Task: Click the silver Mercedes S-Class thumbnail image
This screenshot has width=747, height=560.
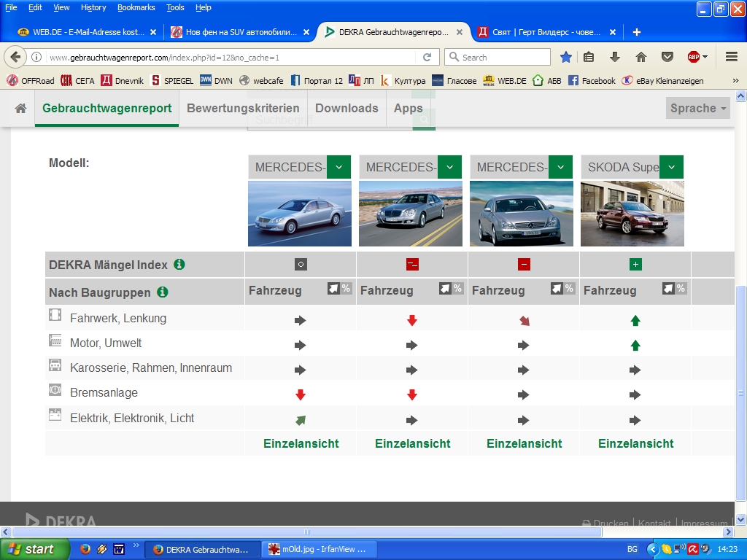Action: (x=300, y=214)
